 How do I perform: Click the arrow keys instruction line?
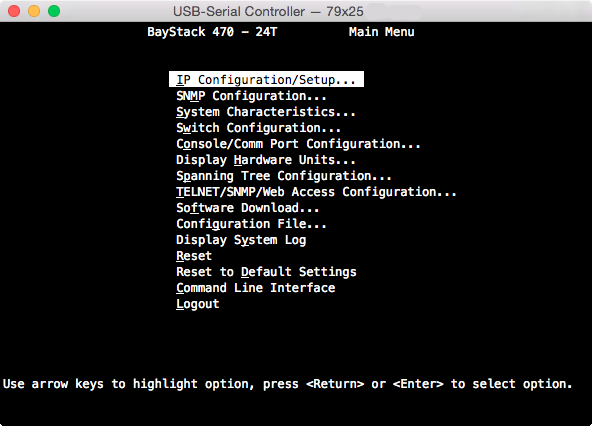coord(287,384)
